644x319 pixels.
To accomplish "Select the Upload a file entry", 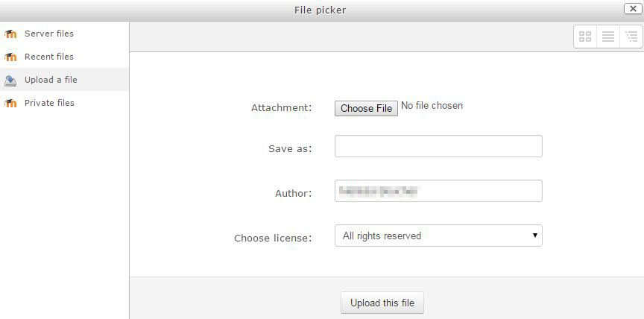I will (51, 80).
